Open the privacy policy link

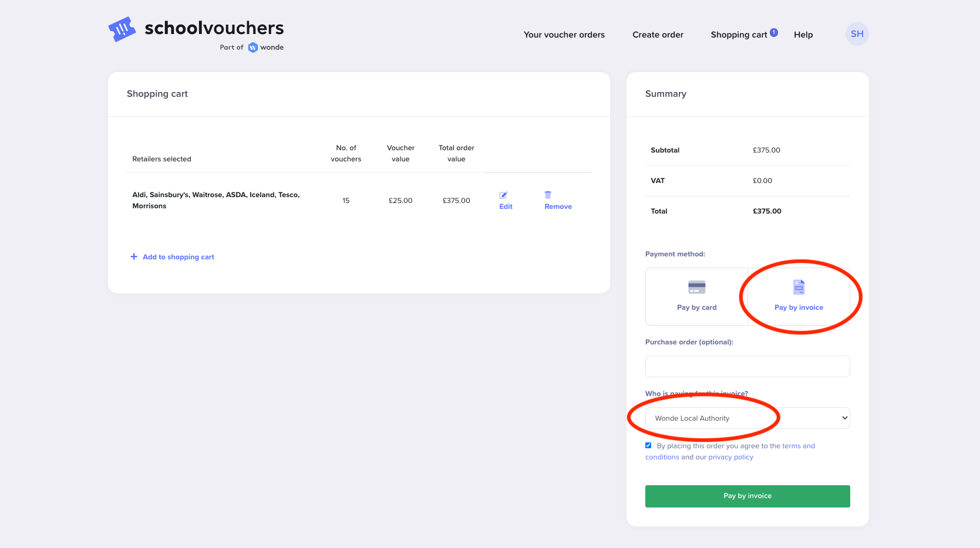[x=730, y=457]
